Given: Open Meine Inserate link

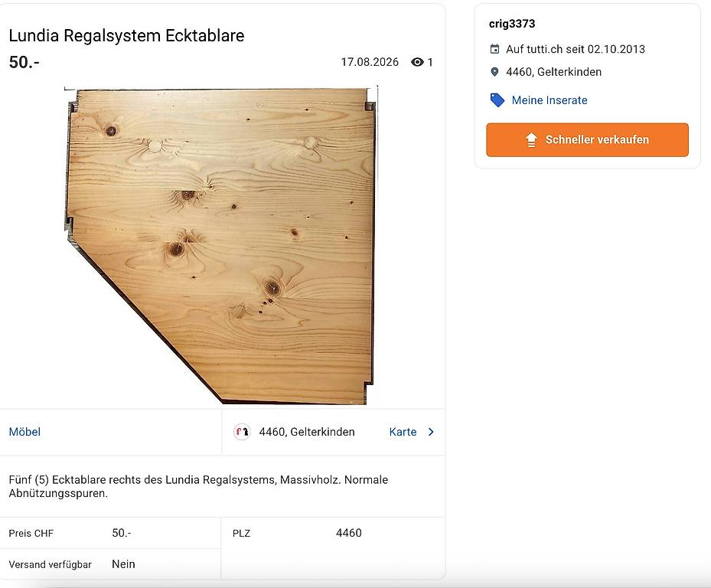Looking at the screenshot, I should pos(549,100).
